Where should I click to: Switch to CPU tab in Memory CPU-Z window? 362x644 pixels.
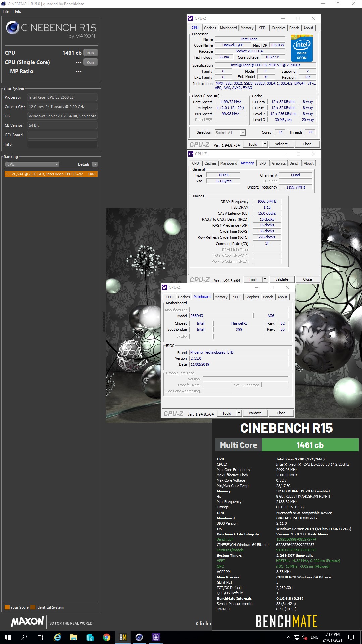click(x=196, y=163)
